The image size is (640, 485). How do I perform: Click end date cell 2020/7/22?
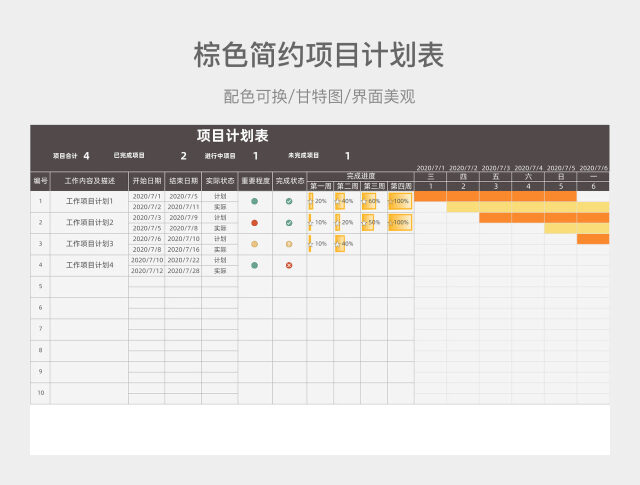click(x=183, y=260)
